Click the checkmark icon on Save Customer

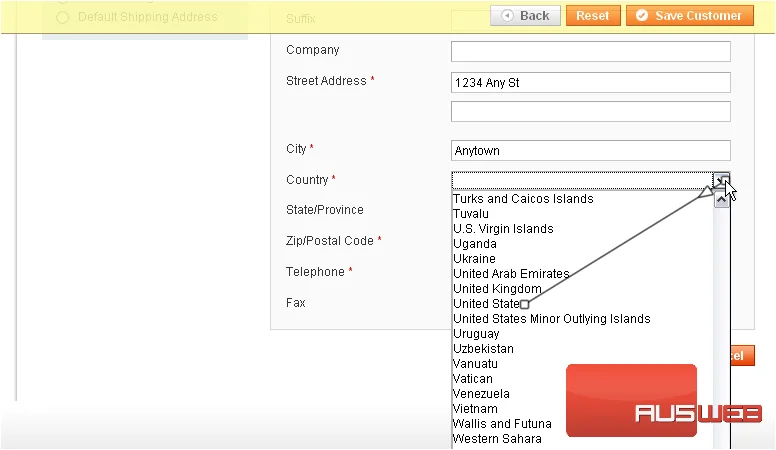coord(642,16)
